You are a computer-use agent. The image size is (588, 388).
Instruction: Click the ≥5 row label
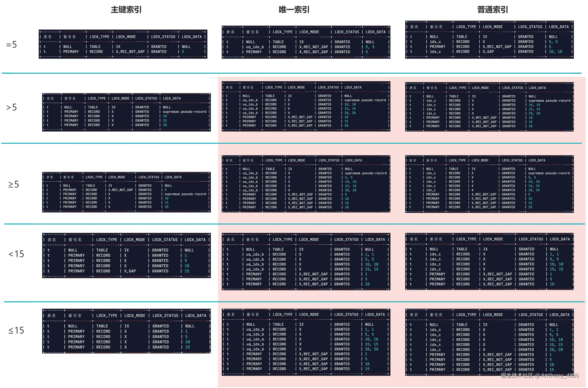pyautogui.click(x=14, y=184)
